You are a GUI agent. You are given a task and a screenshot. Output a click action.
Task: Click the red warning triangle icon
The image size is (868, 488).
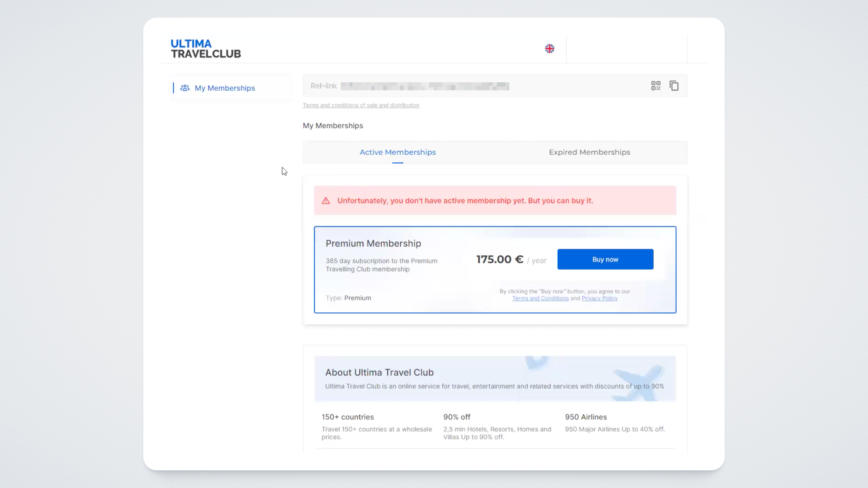point(326,201)
